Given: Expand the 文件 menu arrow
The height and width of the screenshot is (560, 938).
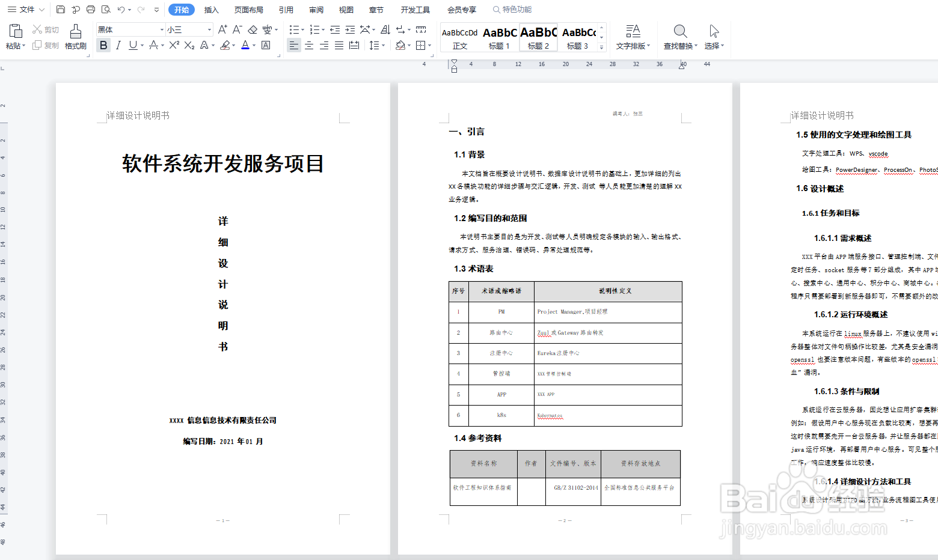Looking at the screenshot, I should point(42,10).
